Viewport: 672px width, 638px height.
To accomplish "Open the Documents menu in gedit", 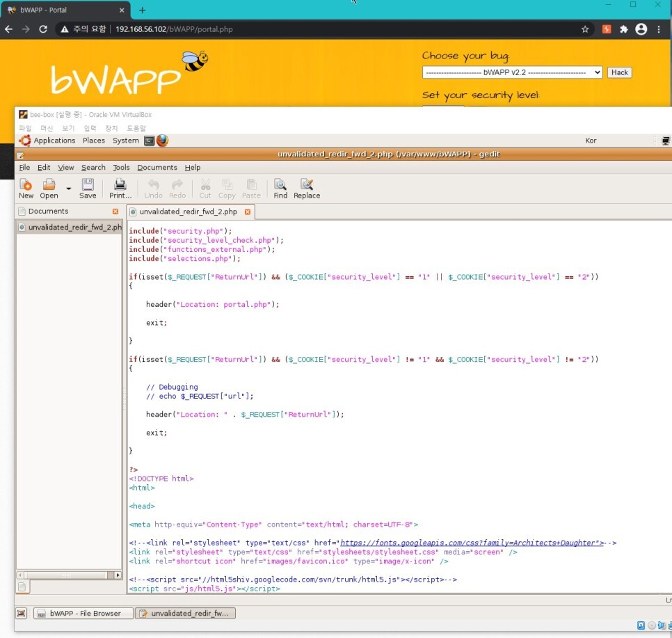I will click(157, 167).
